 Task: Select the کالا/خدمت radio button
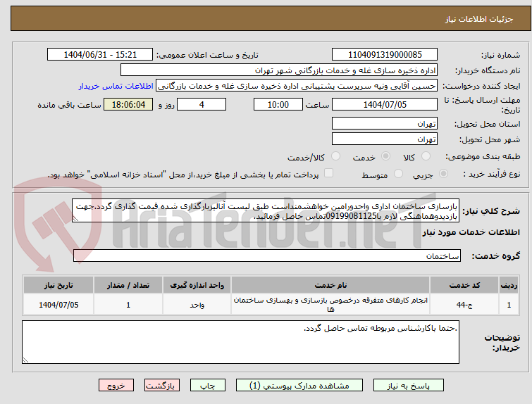coord(335,156)
